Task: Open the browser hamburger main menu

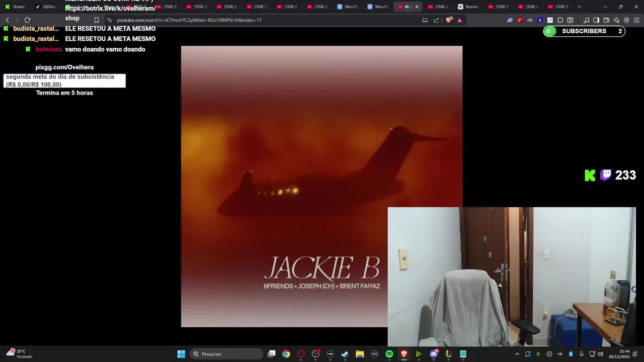Action: pos(636,20)
